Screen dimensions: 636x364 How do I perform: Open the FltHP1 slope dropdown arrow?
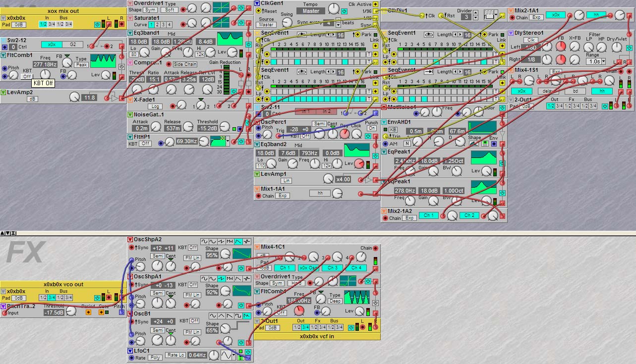[x=228, y=142]
